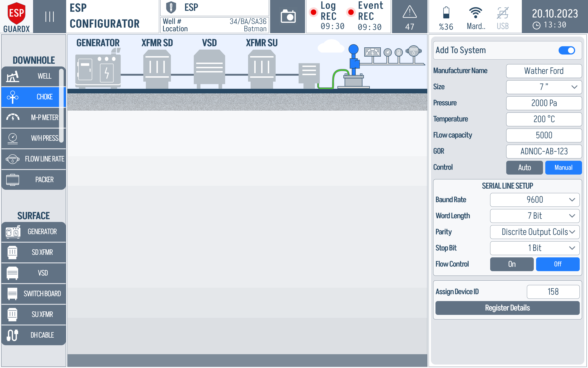The image size is (588, 368).
Task: Click the flow rate meter on flowline
Action: 413,51
